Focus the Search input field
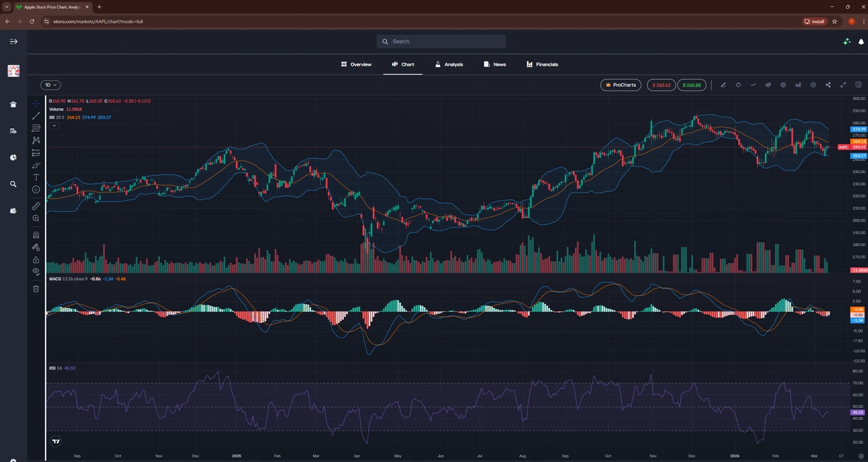The height and width of the screenshot is (462, 868). point(441,41)
